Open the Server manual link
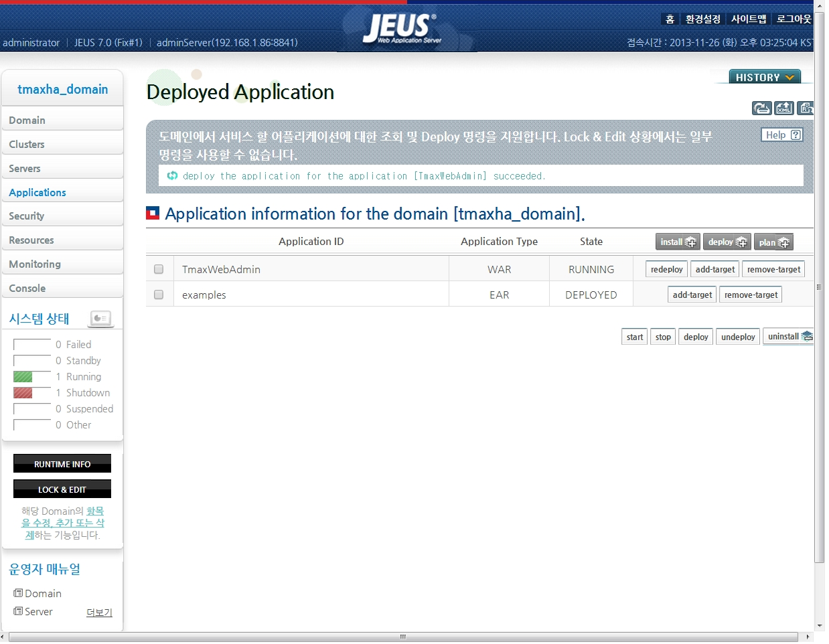 point(38,611)
